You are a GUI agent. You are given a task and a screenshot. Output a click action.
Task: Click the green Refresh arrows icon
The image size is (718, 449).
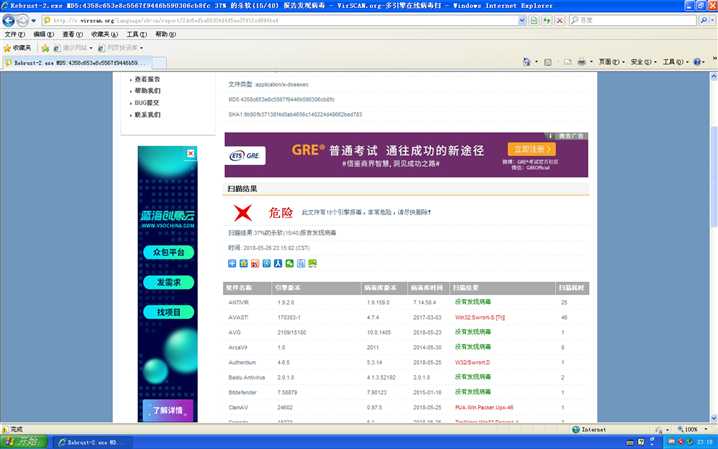(547, 21)
